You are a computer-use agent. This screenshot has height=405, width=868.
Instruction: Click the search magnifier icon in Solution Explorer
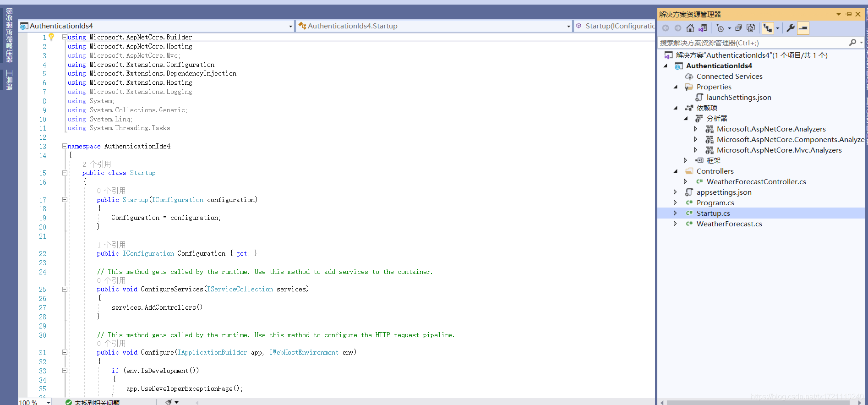click(x=852, y=43)
